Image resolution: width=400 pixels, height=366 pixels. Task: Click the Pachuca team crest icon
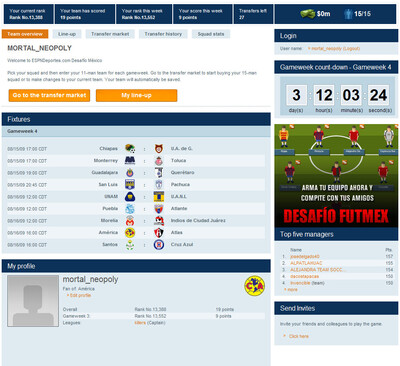(159, 184)
